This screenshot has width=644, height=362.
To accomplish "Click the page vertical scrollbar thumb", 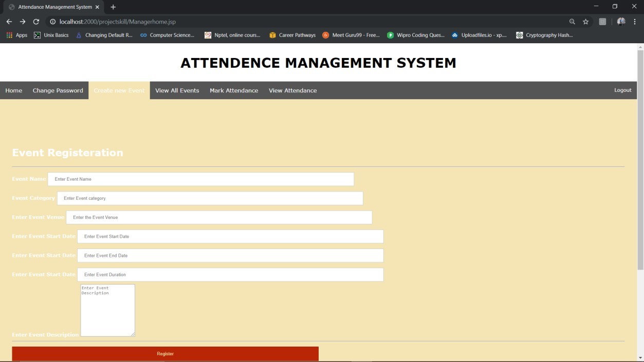I will point(640,159).
